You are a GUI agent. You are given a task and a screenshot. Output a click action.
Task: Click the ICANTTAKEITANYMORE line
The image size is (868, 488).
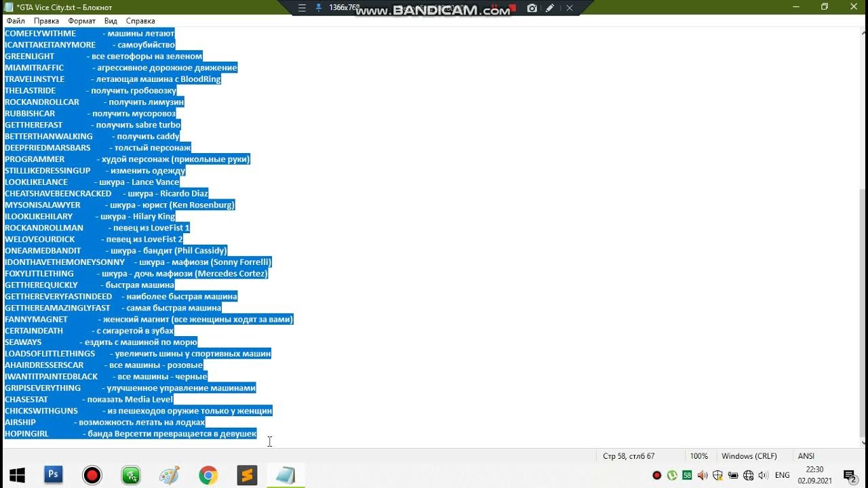click(90, 45)
